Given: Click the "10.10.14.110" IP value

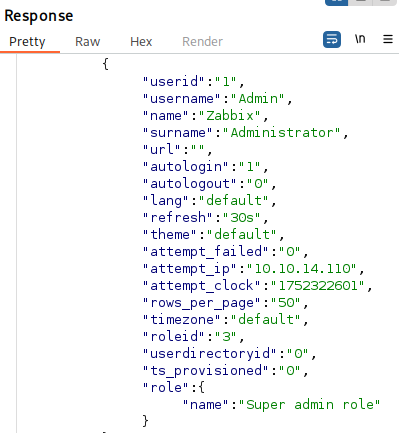Looking at the screenshot, I should click(302, 268).
